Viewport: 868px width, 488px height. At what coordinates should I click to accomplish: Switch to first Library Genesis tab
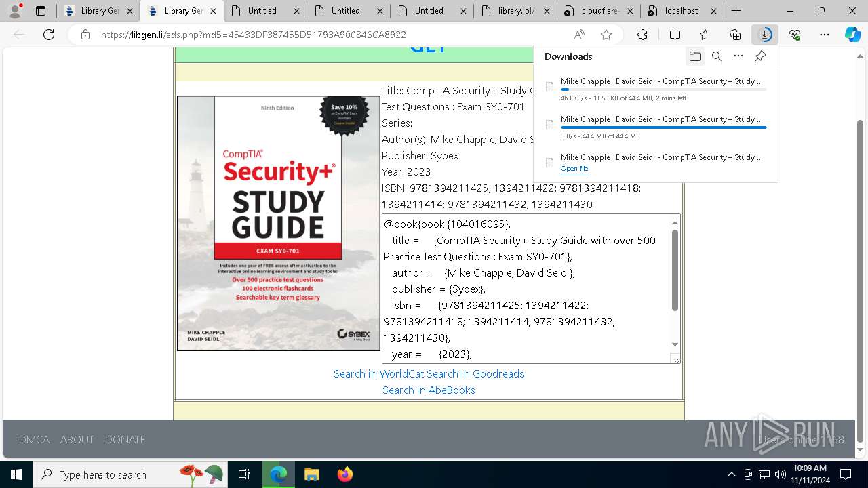97,11
